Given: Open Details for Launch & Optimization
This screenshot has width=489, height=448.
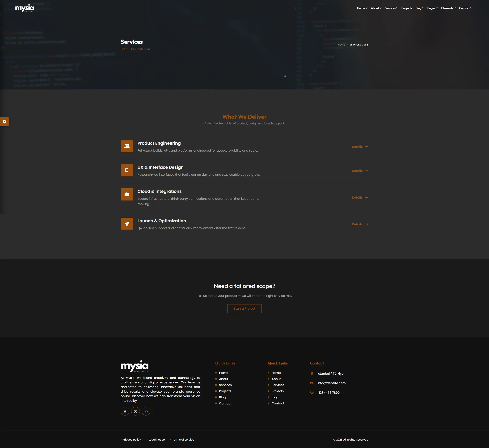Looking at the screenshot, I should coord(360,224).
